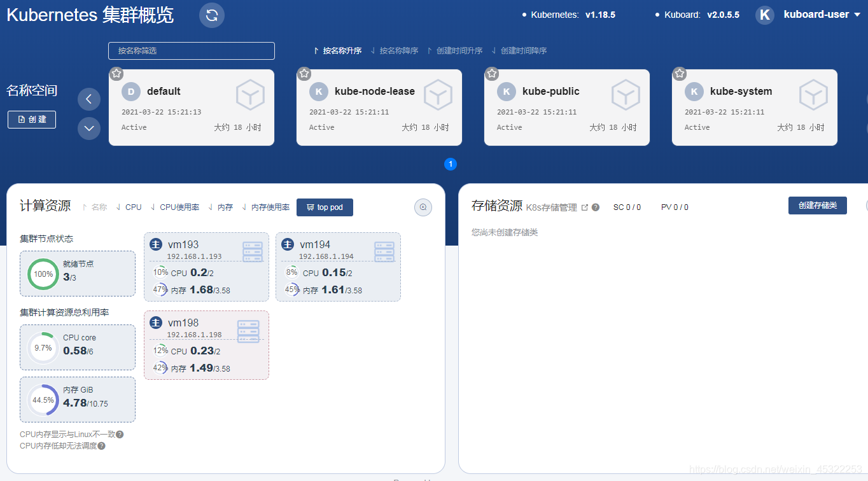Viewport: 868px width, 481px height.
Task: Sort compute nodes by CPU
Action: click(x=129, y=207)
